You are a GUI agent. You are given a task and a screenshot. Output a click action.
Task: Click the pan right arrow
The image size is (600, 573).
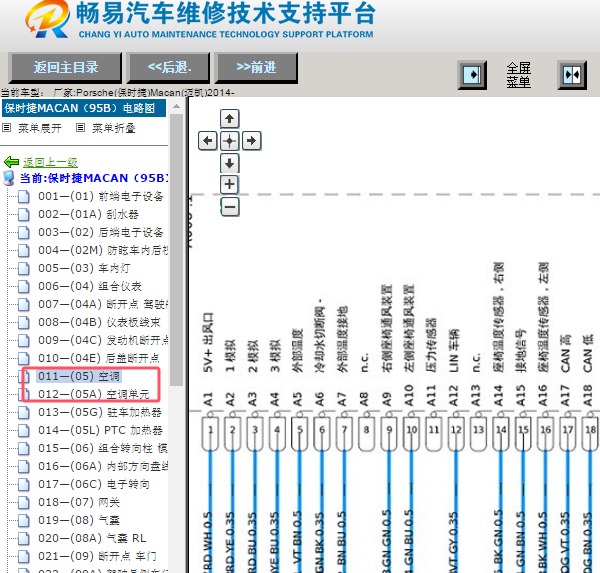pos(251,141)
